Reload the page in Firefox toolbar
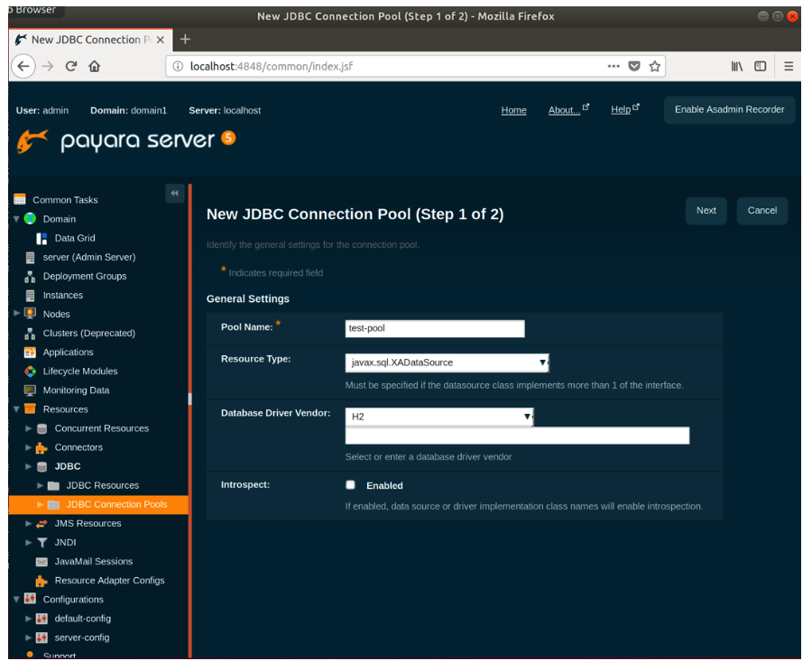 click(71, 66)
